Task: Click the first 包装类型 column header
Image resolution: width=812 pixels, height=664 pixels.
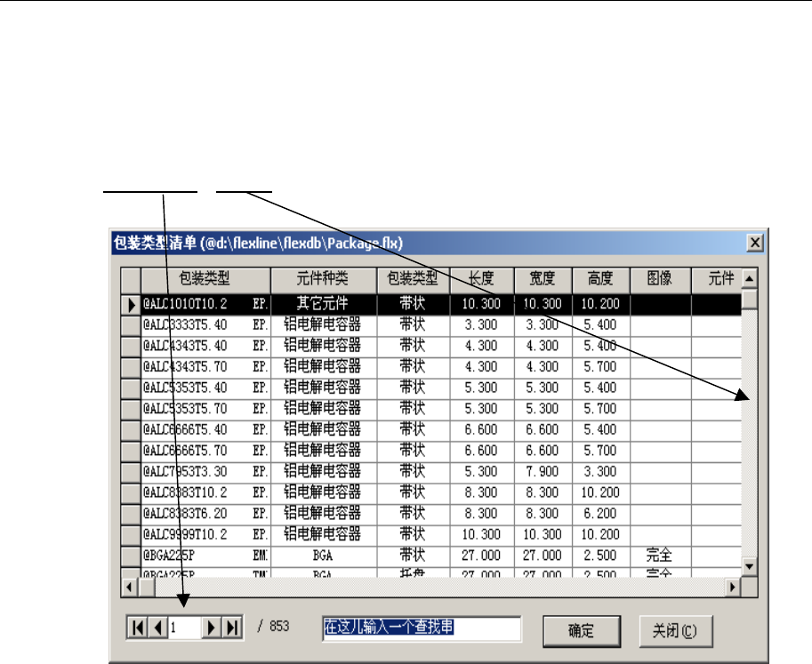Action: coord(205,279)
